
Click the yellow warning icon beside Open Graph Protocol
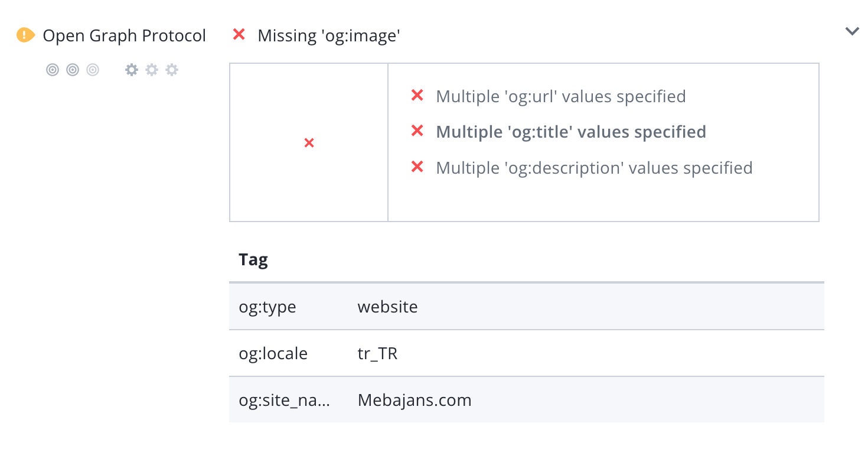[x=26, y=35]
